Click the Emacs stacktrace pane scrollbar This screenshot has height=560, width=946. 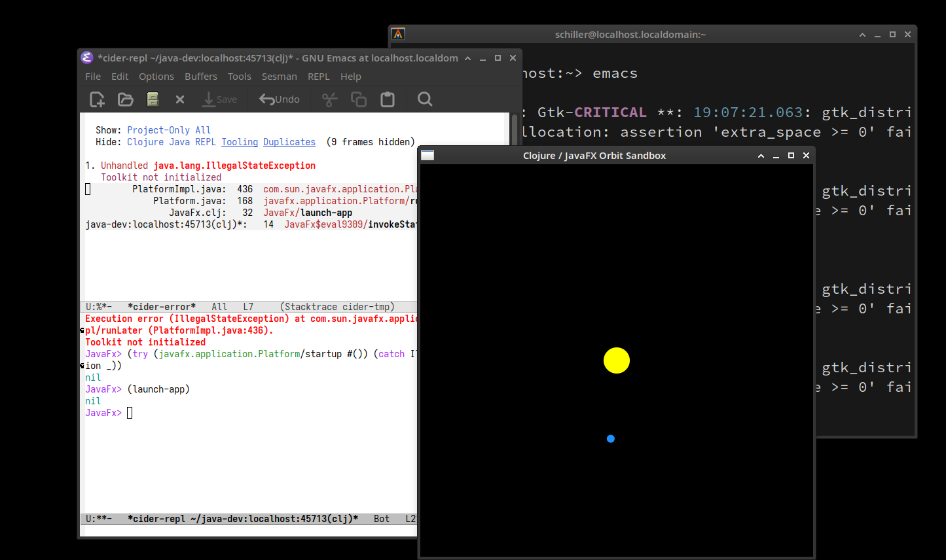point(515,131)
